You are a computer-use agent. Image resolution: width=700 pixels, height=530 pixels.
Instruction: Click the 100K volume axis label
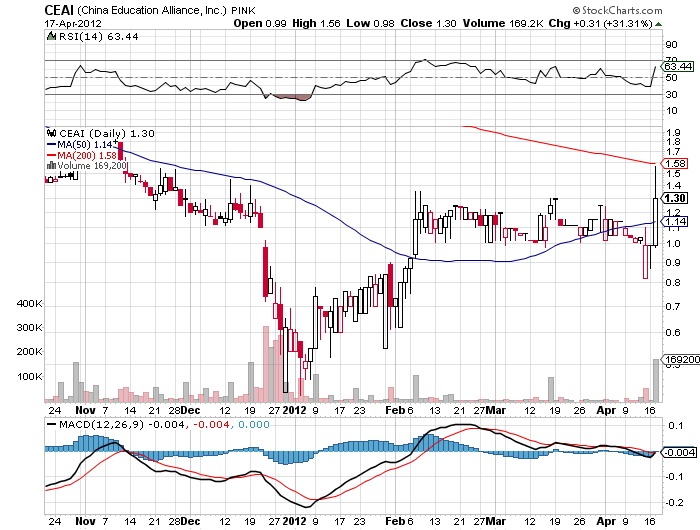click(x=29, y=376)
